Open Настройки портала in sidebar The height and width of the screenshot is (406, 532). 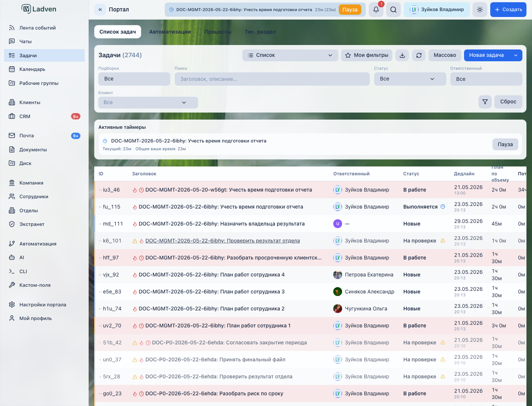click(44, 304)
